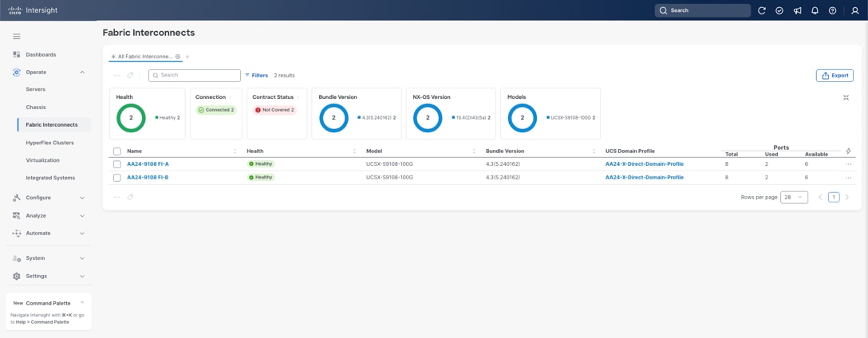This screenshot has width=868, height=338.
Task: Open the ellipsis actions below the table
Action: (116, 197)
